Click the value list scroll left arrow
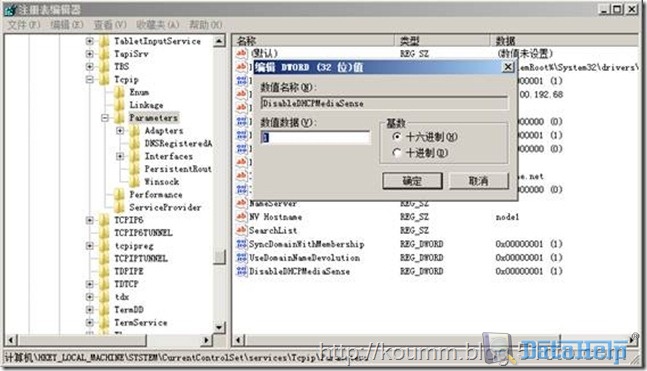This screenshot has width=647, height=371. 238,340
